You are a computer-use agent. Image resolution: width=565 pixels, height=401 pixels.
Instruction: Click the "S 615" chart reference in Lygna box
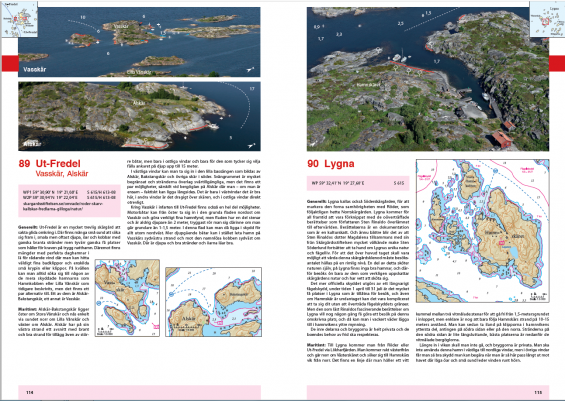tap(399, 183)
